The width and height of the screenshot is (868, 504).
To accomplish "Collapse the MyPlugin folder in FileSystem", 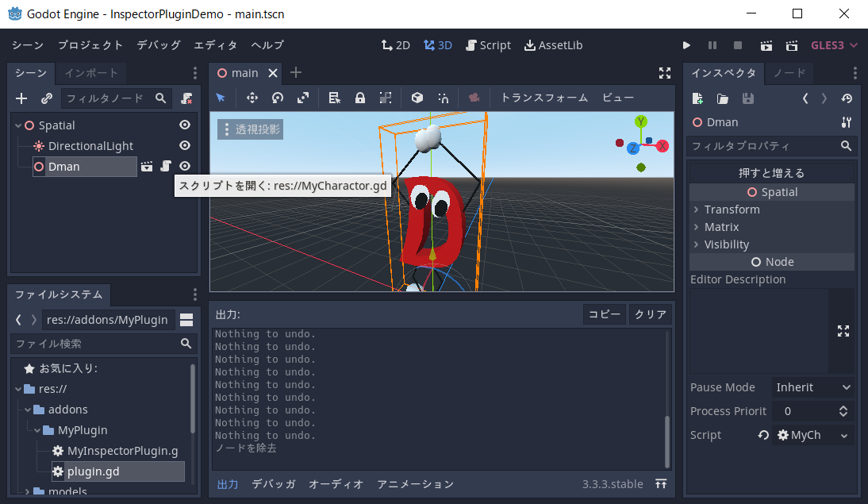I will pyautogui.click(x=37, y=429).
